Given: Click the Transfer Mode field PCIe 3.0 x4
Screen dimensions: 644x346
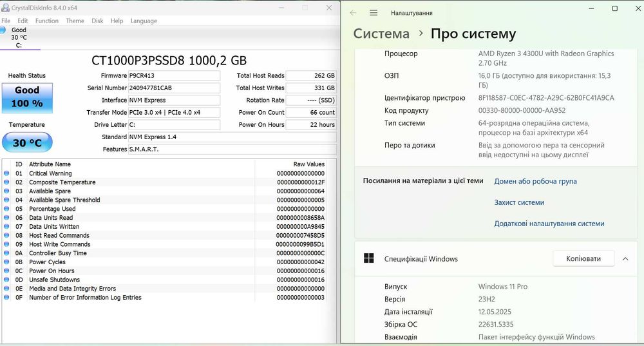Looking at the screenshot, I should tap(174, 112).
